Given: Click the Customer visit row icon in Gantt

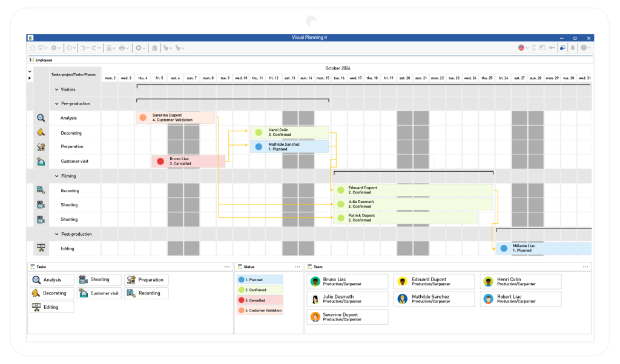Looking at the screenshot, I should pyautogui.click(x=41, y=161).
